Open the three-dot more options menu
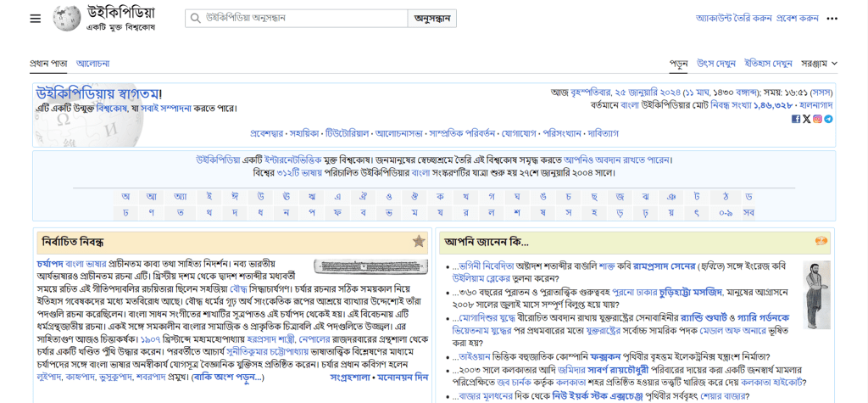This screenshot has height=403, width=868. click(832, 19)
